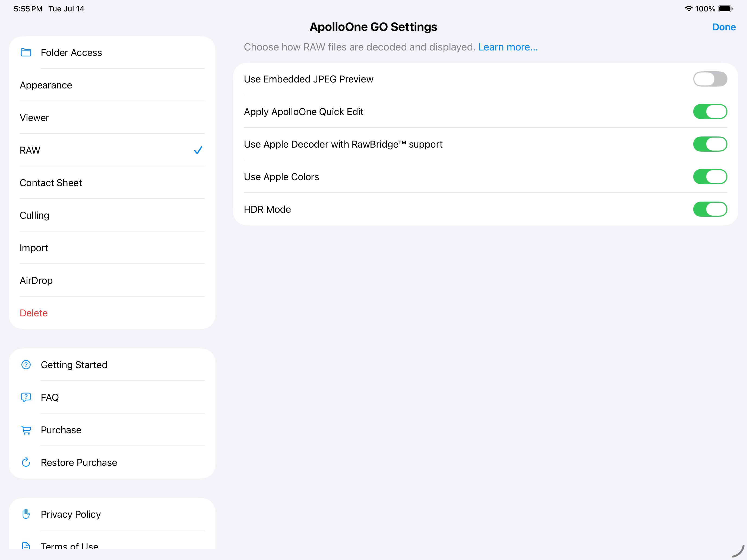Click the Privacy Policy hand icon

26,514
